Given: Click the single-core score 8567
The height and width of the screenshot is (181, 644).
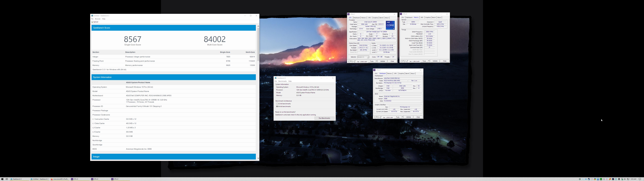Looking at the screenshot, I should coord(133,39).
